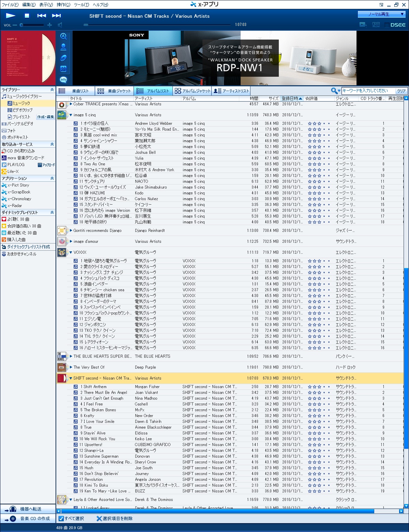The image size is (409, 532).
Task: Collapse the VOXXX album track list
Action: [71, 252]
